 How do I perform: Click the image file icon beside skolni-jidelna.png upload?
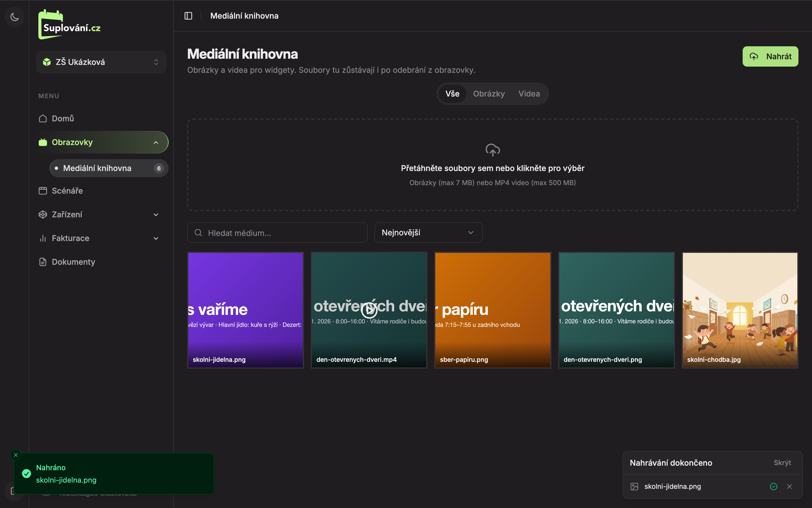(x=634, y=487)
